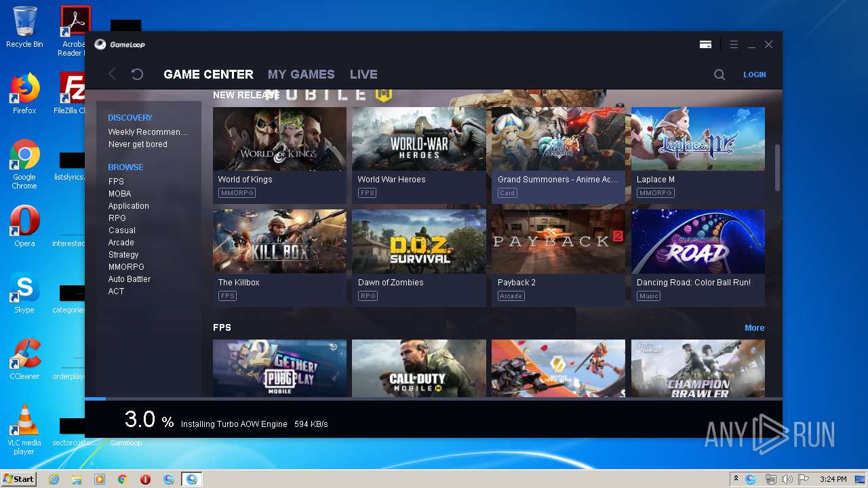Click the network icon in system tray

770,479
